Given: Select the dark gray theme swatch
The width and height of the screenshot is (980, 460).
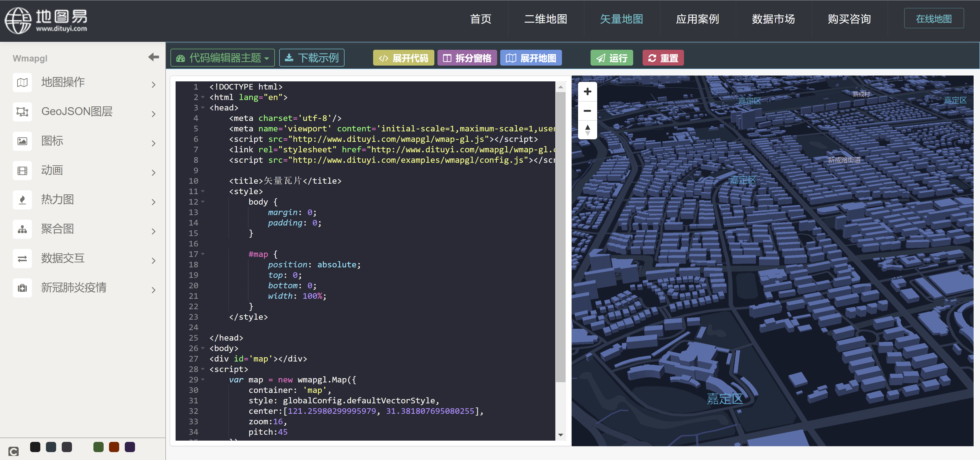Looking at the screenshot, I should click(x=67, y=447).
